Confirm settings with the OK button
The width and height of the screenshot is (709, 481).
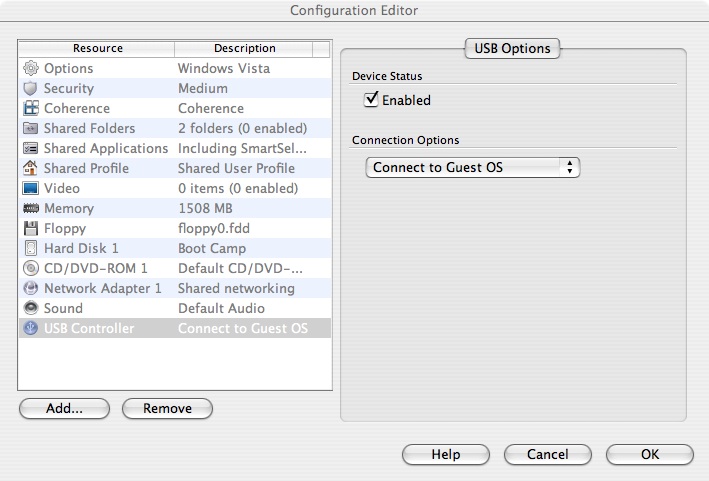coord(649,454)
